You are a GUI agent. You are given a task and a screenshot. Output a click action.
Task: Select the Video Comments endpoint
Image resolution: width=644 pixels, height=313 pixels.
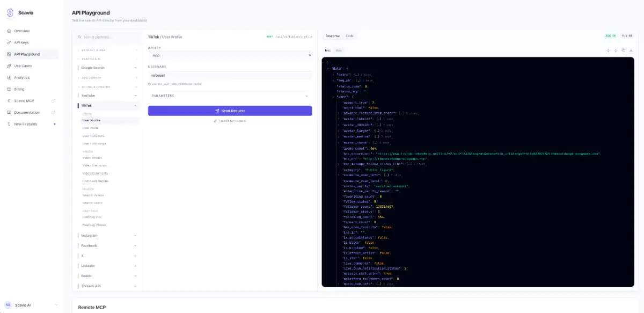(109, 173)
